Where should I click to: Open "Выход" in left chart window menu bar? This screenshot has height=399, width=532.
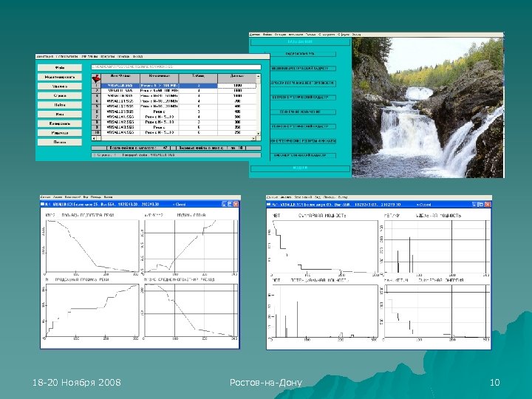pyautogui.click(x=108, y=197)
